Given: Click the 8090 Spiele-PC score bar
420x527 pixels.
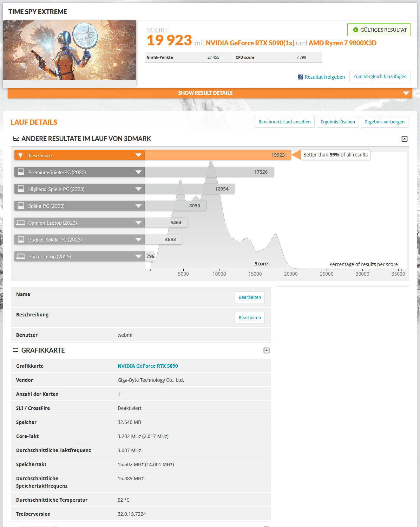Looking at the screenshot, I should 176,206.
